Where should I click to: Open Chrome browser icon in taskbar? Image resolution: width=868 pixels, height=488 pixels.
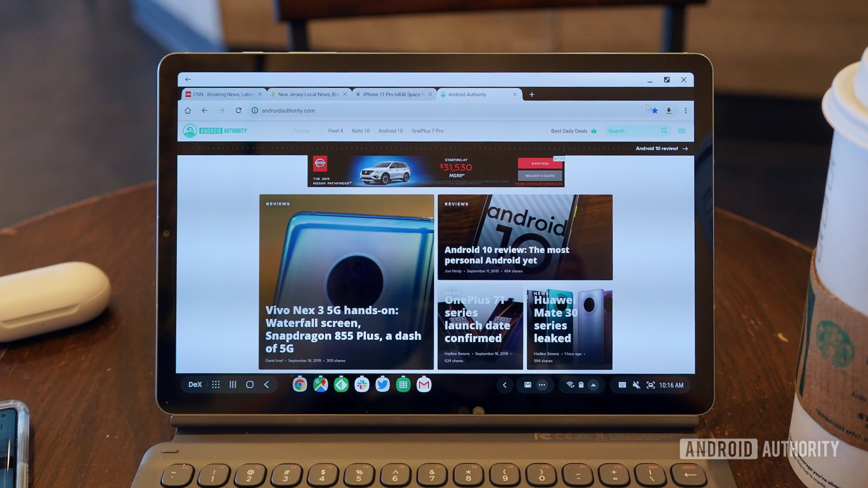coord(299,385)
